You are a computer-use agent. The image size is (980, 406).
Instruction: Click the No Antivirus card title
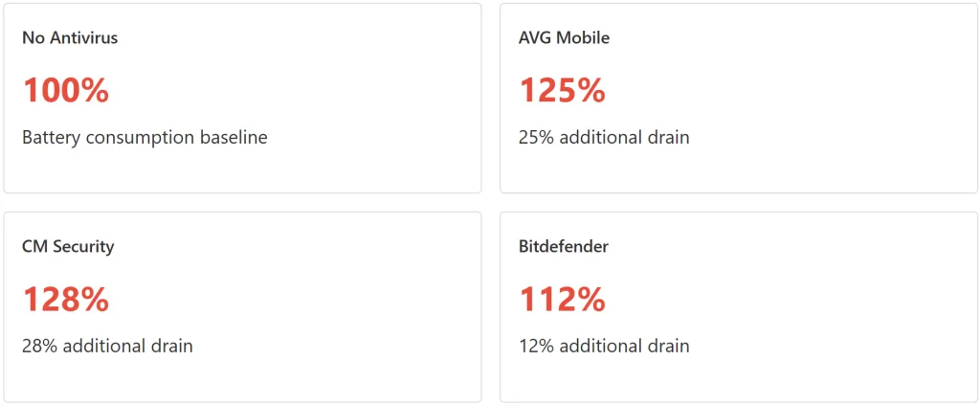click(x=70, y=38)
